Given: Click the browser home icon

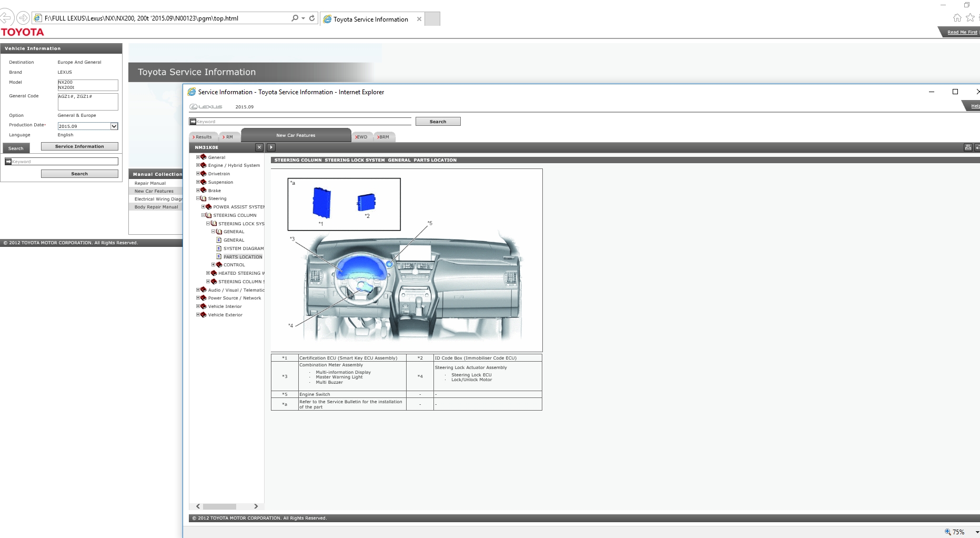Looking at the screenshot, I should click(957, 18).
